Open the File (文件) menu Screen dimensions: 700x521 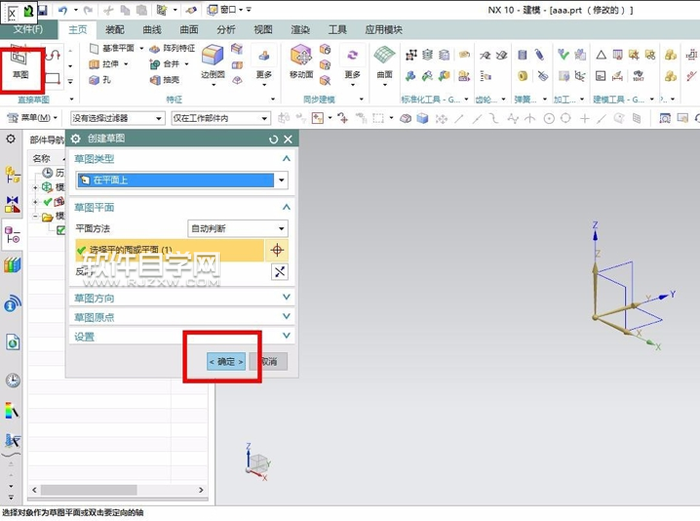(27, 30)
